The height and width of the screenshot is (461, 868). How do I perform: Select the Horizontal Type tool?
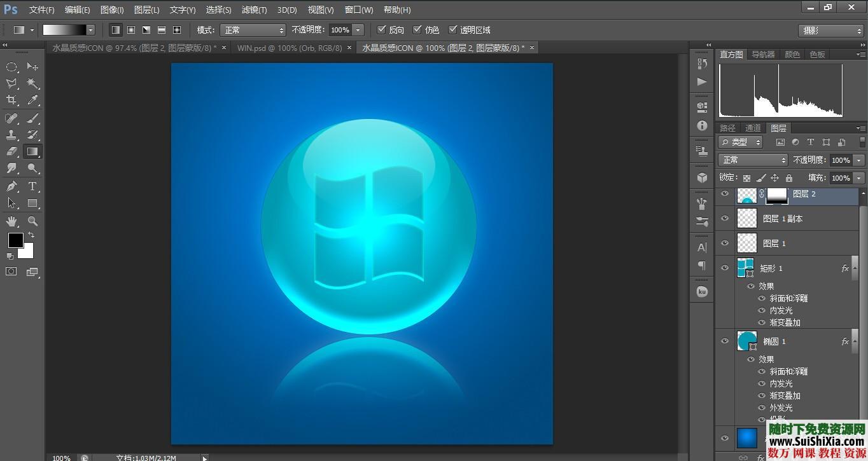click(x=32, y=186)
